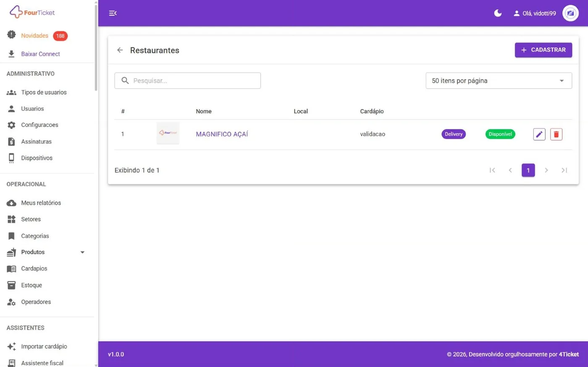Click the Disponível status badge
The width and height of the screenshot is (588, 367).
[x=500, y=134]
